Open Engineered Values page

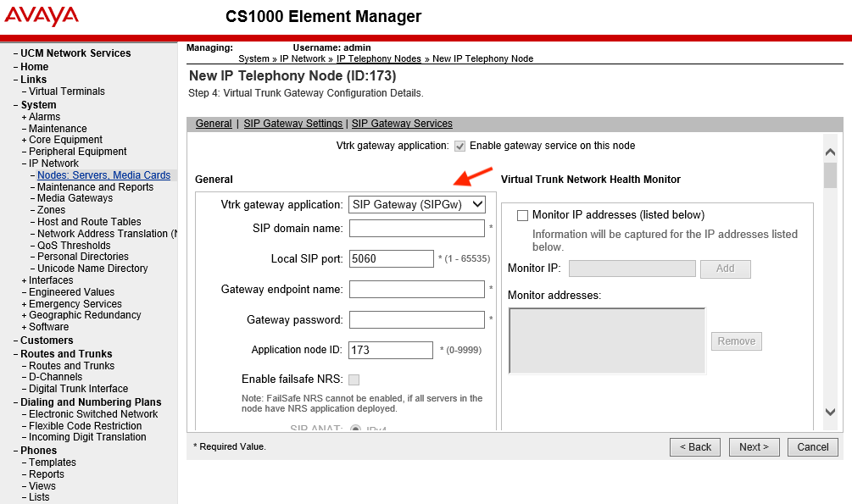tap(72, 292)
